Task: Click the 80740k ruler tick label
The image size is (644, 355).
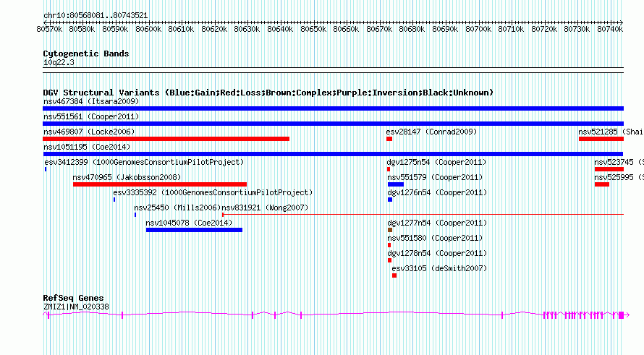Action: point(610,29)
